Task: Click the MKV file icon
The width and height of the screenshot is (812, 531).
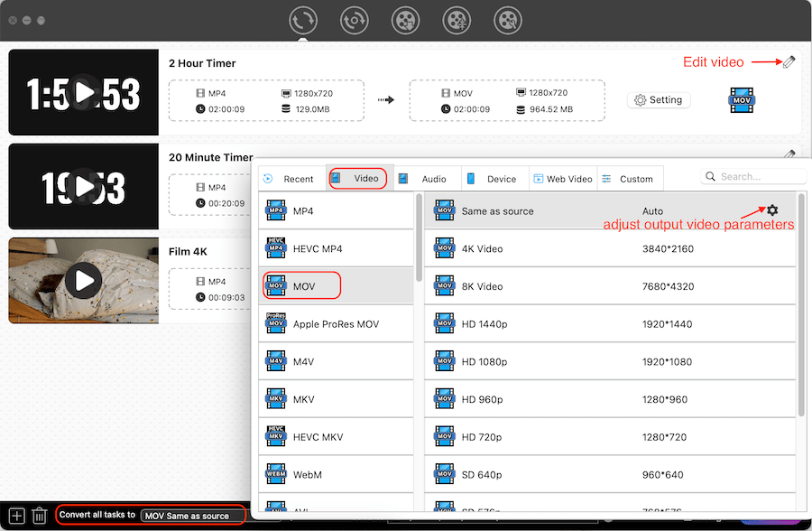Action: pyautogui.click(x=275, y=399)
